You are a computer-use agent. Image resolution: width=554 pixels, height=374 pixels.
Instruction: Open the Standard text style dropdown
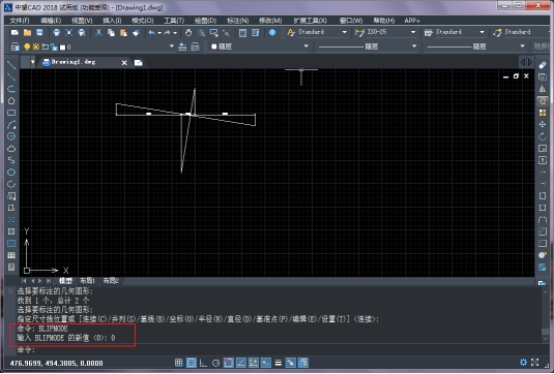click(344, 32)
